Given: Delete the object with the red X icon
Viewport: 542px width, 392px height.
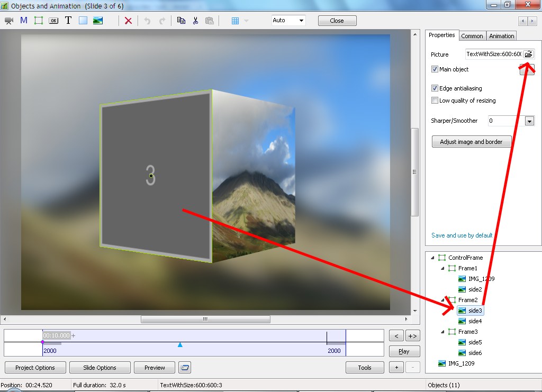Looking at the screenshot, I should point(128,21).
